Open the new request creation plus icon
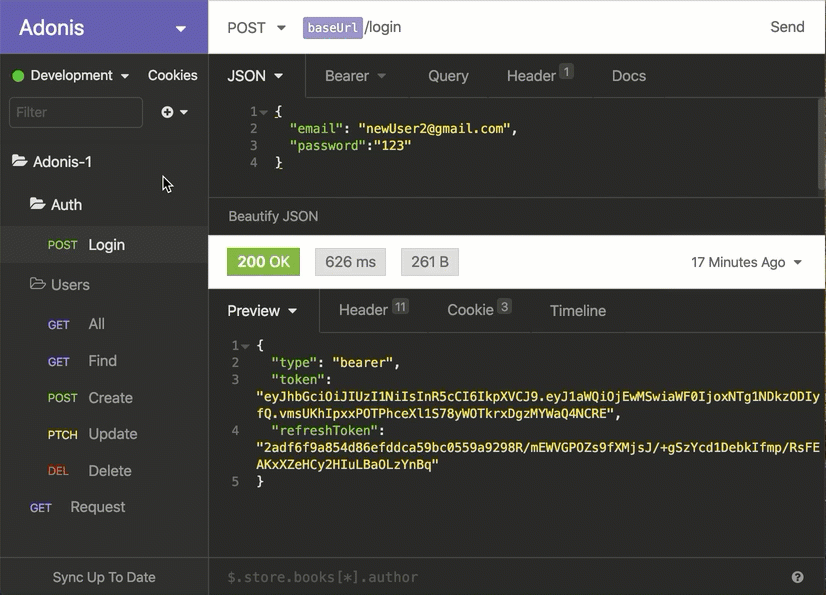 (x=167, y=112)
